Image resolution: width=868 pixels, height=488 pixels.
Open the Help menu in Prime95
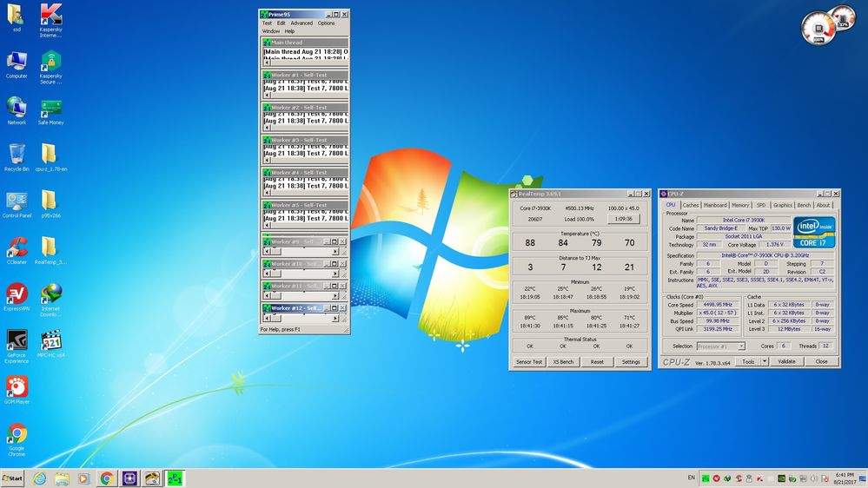point(289,31)
